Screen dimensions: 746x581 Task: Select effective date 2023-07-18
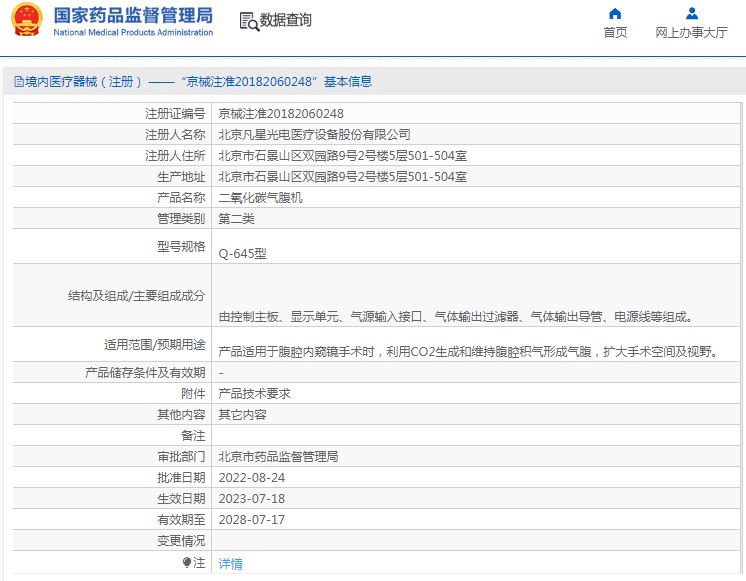(x=252, y=498)
